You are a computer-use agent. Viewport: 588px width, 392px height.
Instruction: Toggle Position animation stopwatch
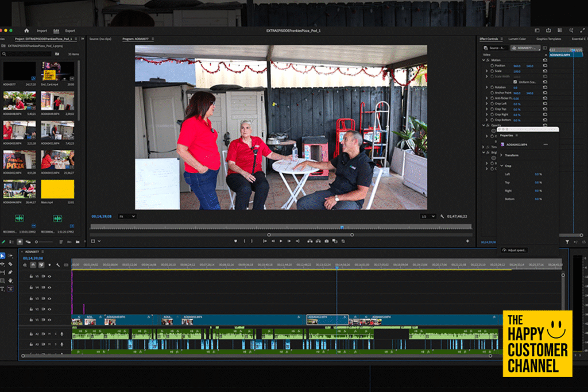[492, 66]
